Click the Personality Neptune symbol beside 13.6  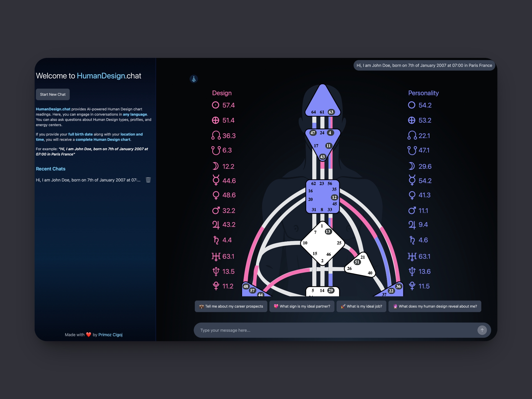point(412,272)
